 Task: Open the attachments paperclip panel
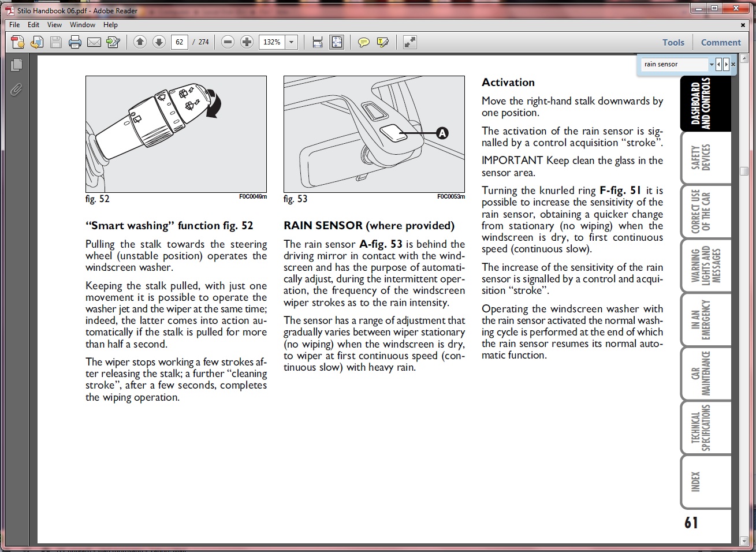click(x=16, y=89)
